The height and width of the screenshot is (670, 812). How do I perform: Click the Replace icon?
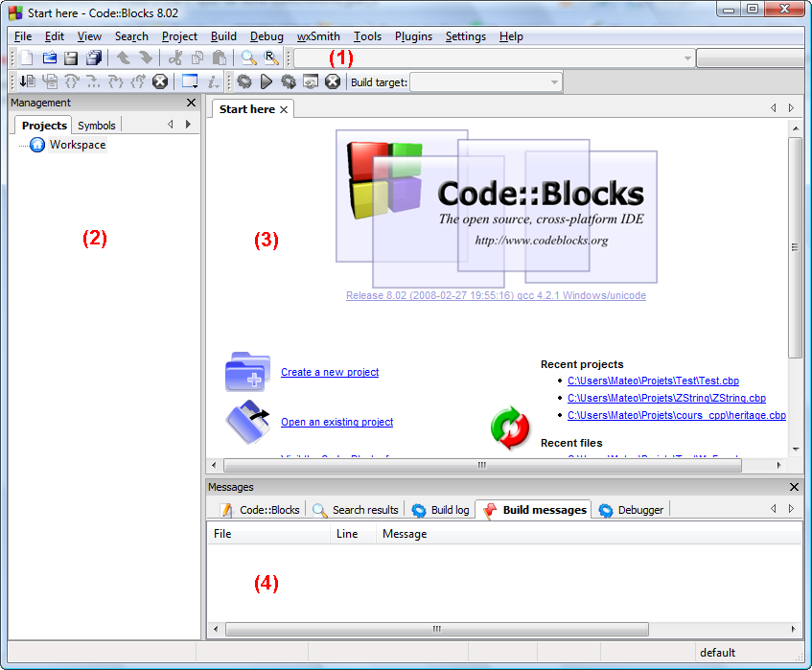click(271, 58)
